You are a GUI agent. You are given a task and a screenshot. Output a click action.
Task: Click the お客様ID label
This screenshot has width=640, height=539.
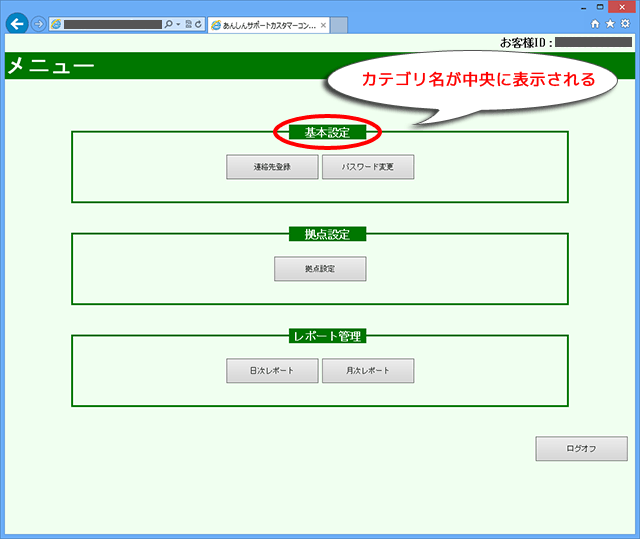pyautogui.click(x=527, y=42)
